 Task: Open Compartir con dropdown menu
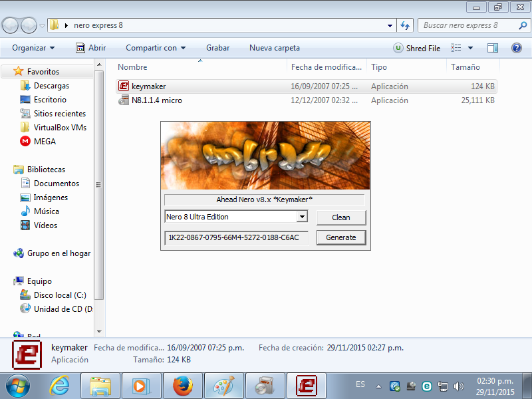(x=156, y=48)
